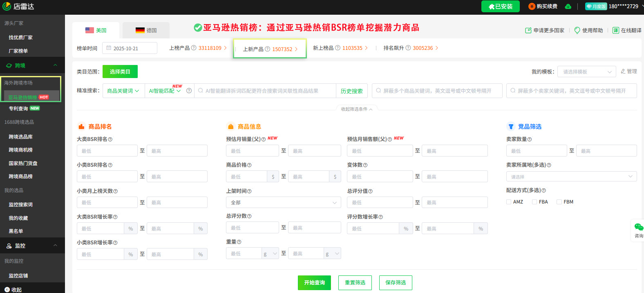644x293 pixels.
Task: Click help icon next to AI智能匹配
Action: pos(189,91)
